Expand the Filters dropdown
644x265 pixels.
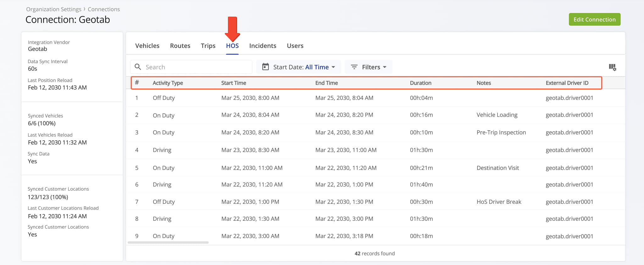369,67
